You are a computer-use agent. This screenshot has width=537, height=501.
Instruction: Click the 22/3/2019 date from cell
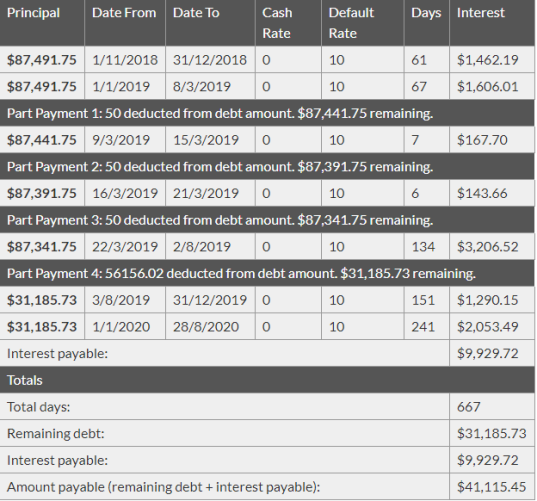tap(125, 247)
